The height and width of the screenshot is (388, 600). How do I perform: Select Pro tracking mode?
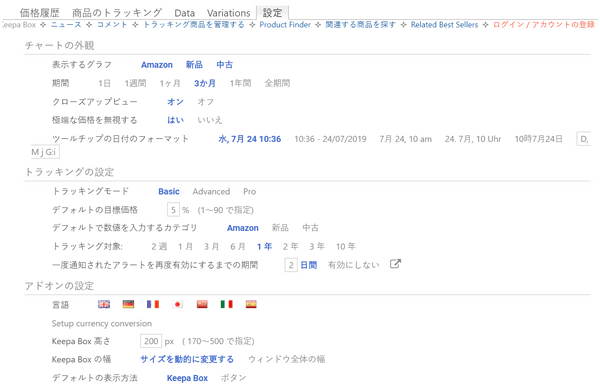coord(249,191)
